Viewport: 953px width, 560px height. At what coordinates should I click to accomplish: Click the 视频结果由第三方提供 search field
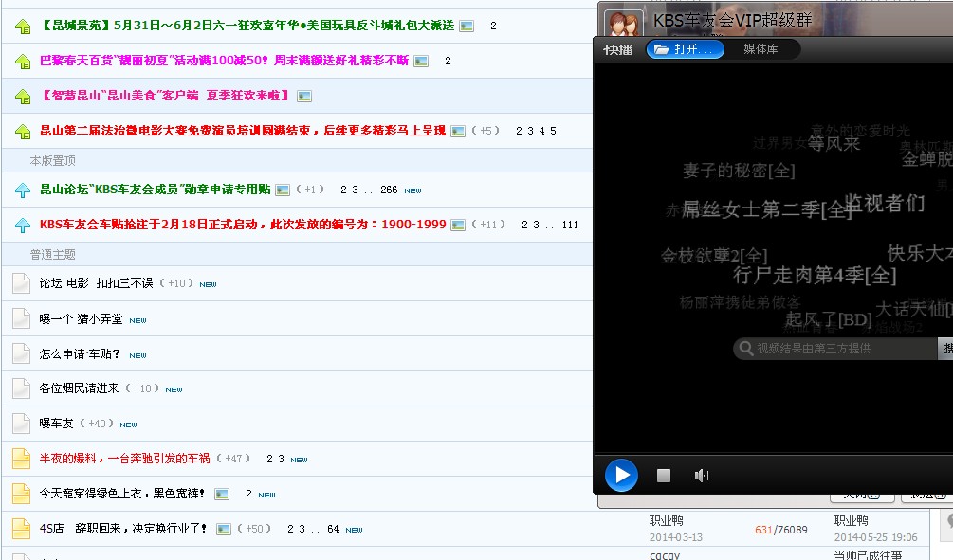pos(835,349)
